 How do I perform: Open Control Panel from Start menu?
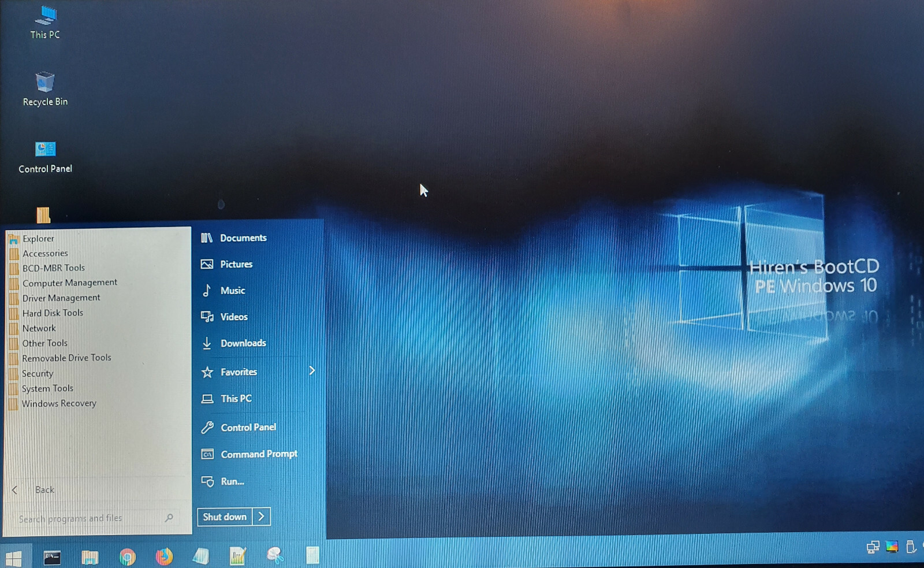[x=239, y=428]
